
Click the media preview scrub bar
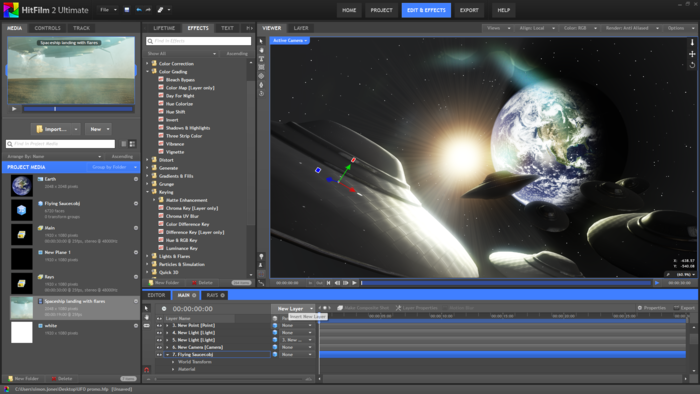coord(78,109)
